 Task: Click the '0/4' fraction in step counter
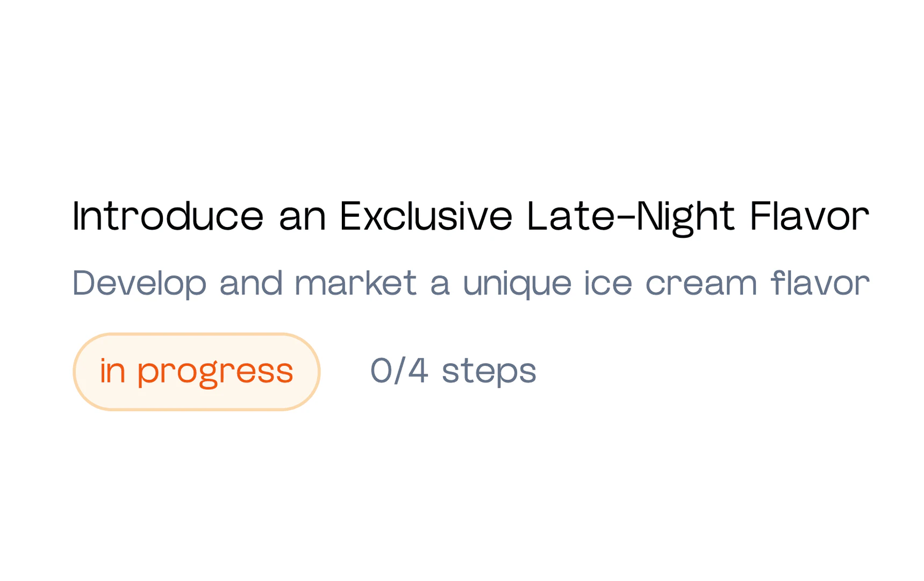[x=399, y=371]
